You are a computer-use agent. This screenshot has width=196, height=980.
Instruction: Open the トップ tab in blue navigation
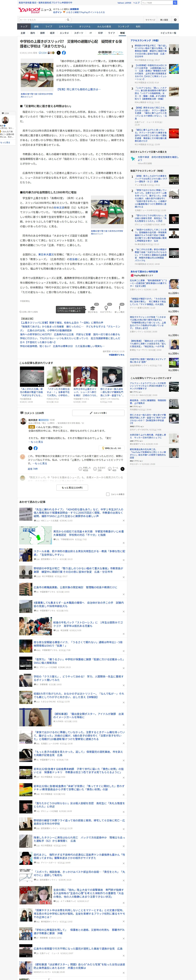24,27
